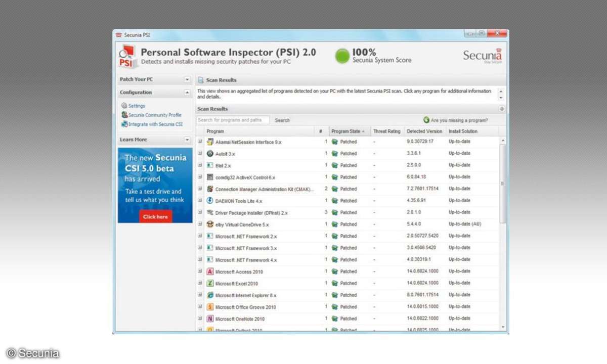607x364 pixels.
Task: Expand the Microsoft .NET Framework 2.x row
Action: tap(200, 236)
